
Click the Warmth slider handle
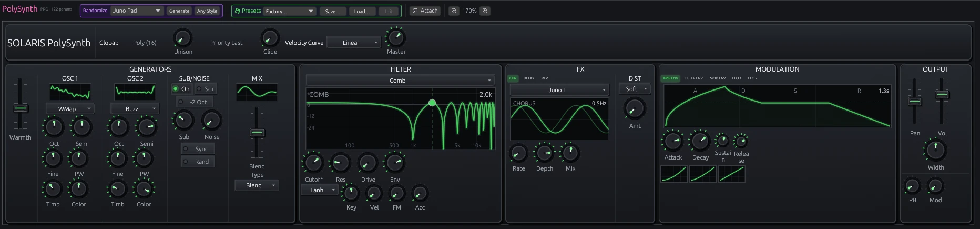tap(21, 108)
